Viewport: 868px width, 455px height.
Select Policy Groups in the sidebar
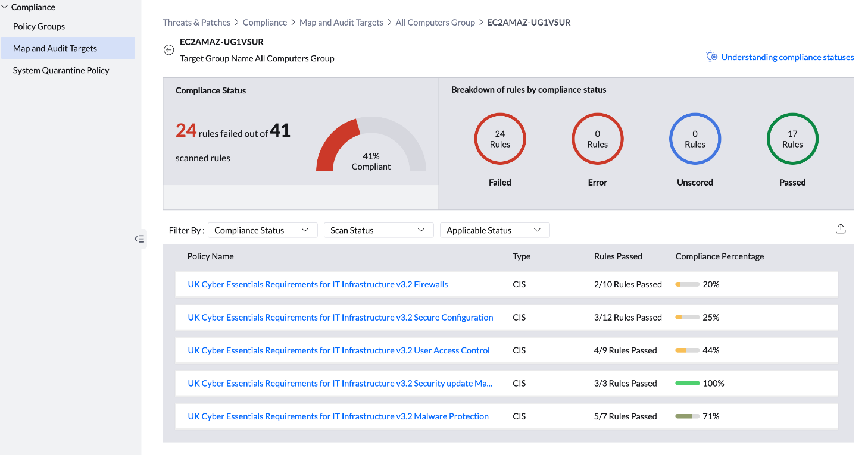(x=38, y=26)
